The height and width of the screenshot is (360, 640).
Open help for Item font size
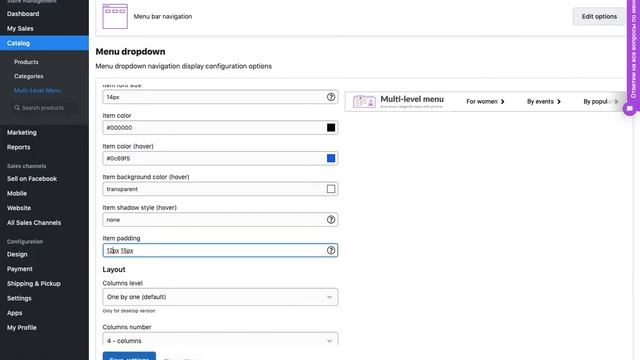click(x=331, y=97)
